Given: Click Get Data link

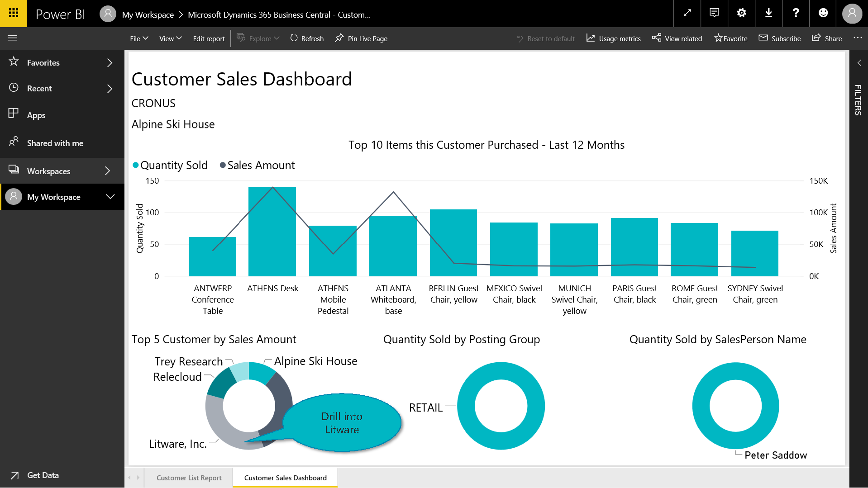Looking at the screenshot, I should (43, 475).
